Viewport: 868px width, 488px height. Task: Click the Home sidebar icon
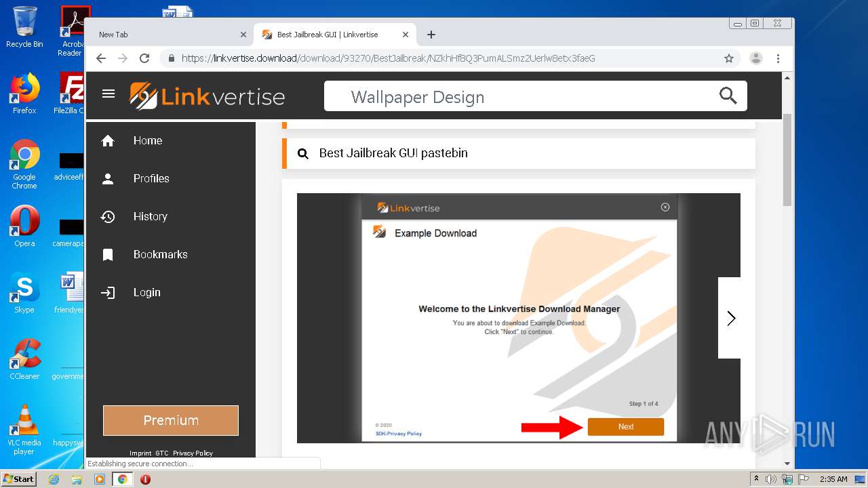pos(108,141)
